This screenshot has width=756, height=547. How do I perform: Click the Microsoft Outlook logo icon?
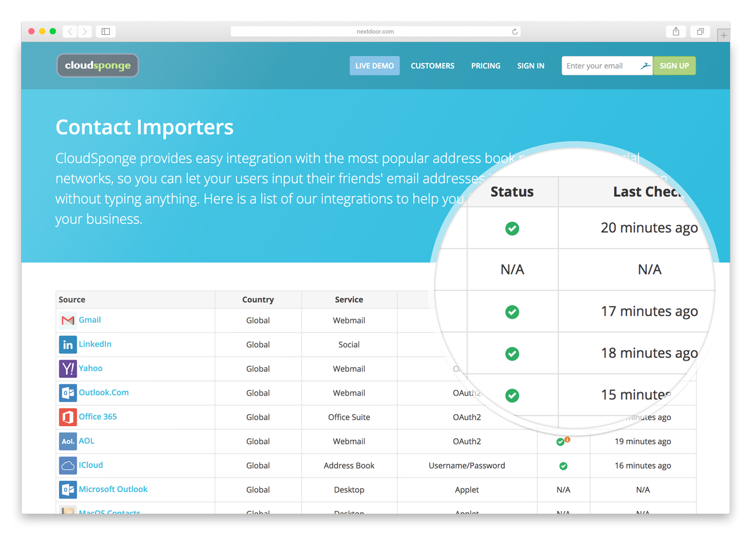[68, 490]
